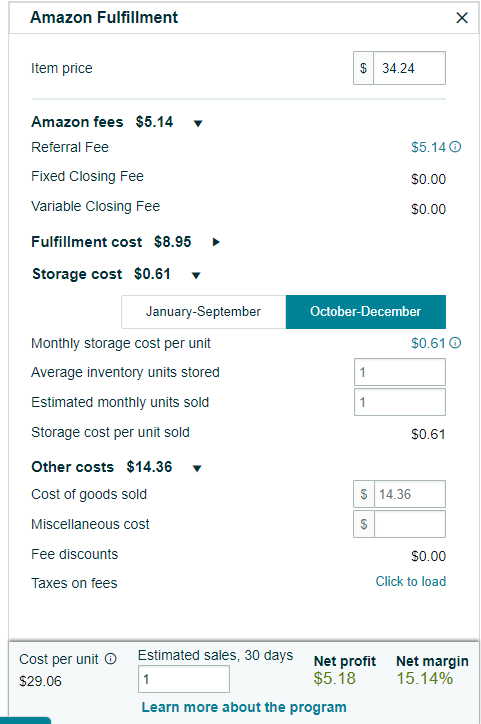Click the Item price input field

pos(409,68)
